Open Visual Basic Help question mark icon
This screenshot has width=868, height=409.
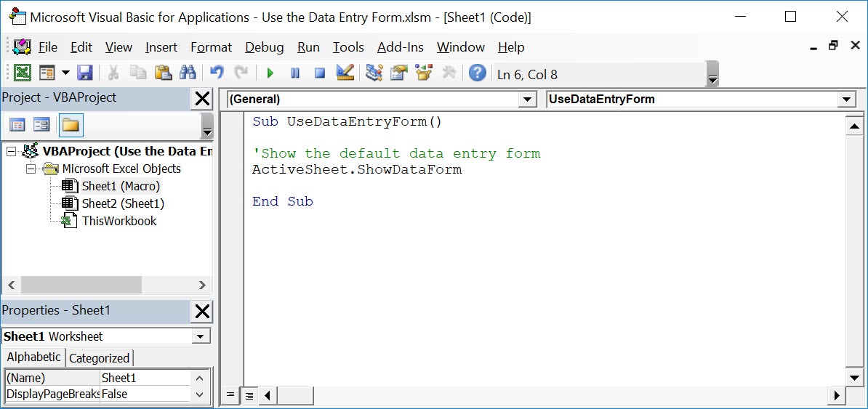pyautogui.click(x=477, y=73)
